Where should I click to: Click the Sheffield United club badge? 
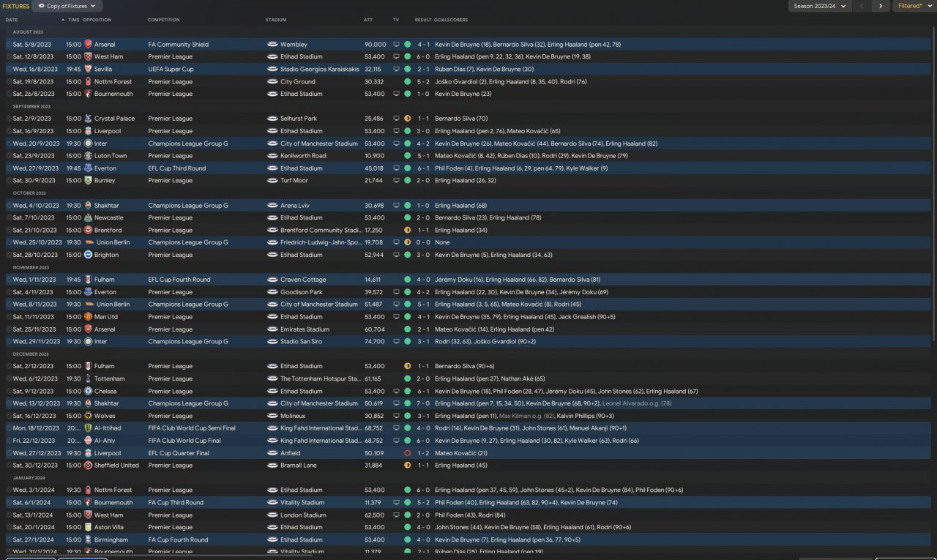coord(88,466)
